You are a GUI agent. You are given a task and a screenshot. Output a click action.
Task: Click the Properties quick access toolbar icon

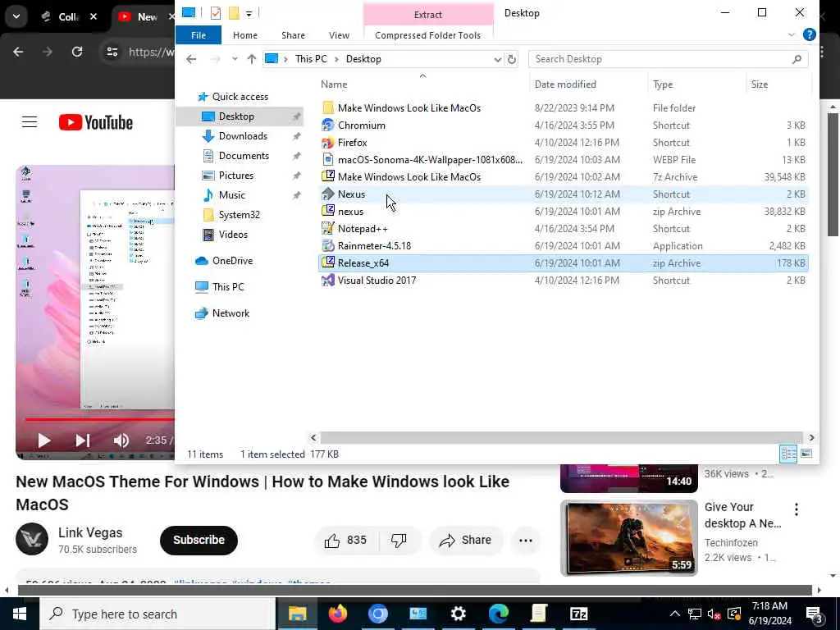(216, 13)
